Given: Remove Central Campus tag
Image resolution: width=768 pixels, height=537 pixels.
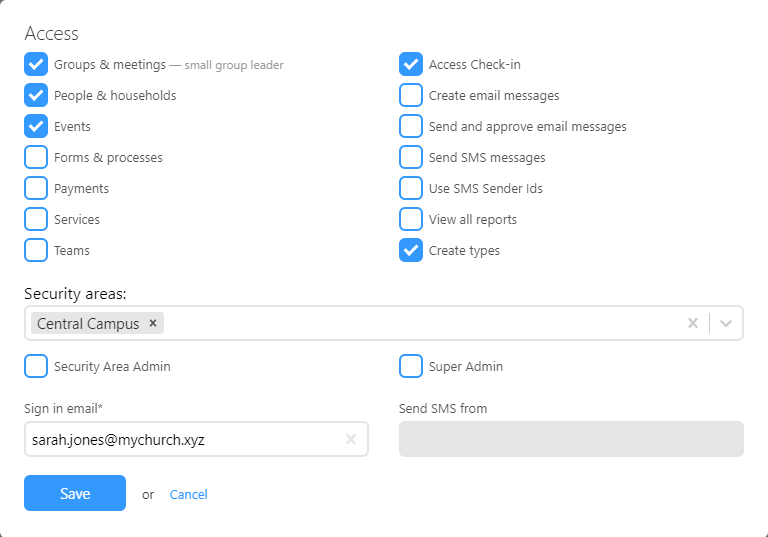Looking at the screenshot, I should [x=153, y=323].
